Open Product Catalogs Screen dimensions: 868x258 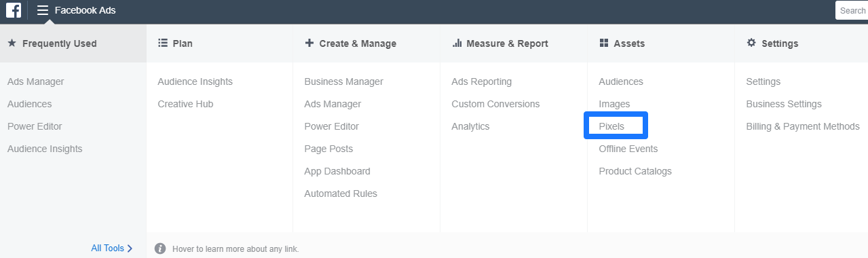635,171
